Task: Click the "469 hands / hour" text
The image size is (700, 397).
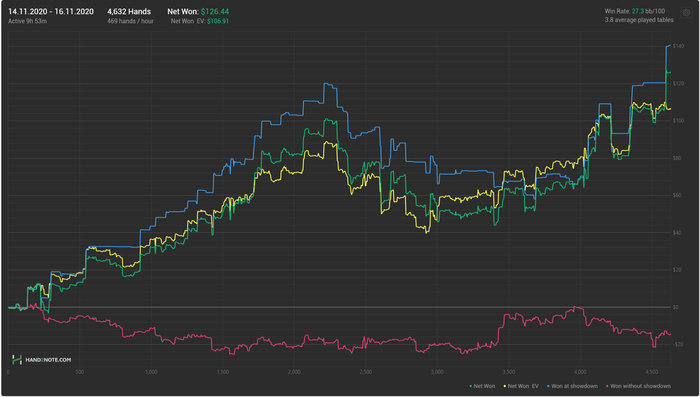Action: click(130, 21)
